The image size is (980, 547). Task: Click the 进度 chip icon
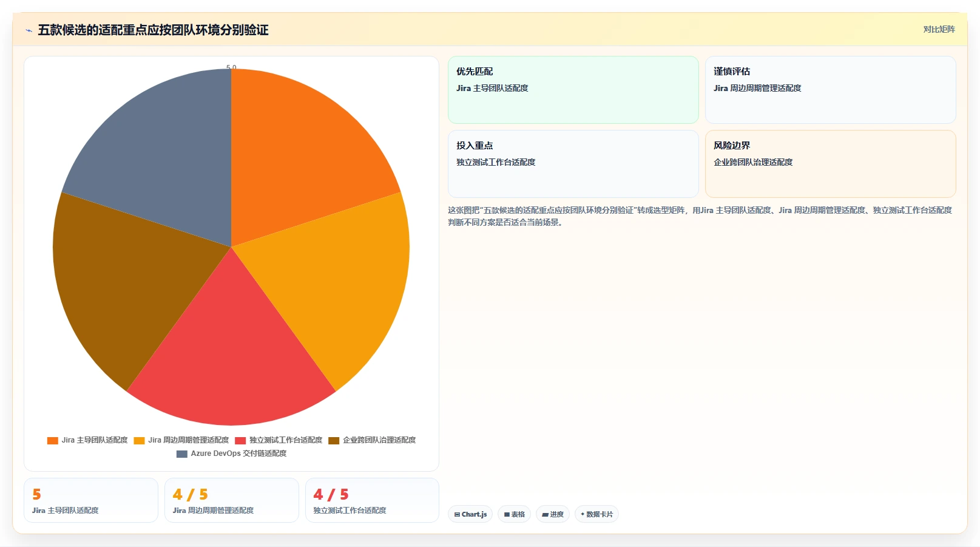[x=545, y=515]
